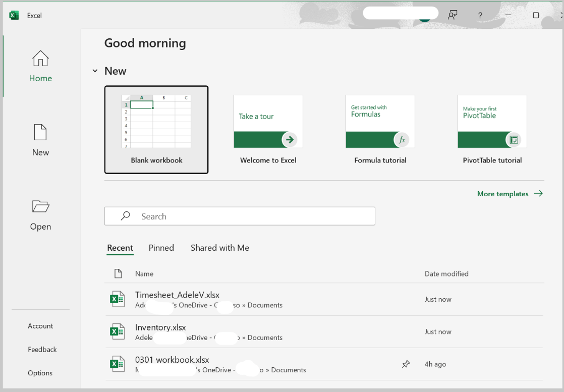This screenshot has width=564, height=392.
Task: Maximize the Excel window
Action: point(536,15)
